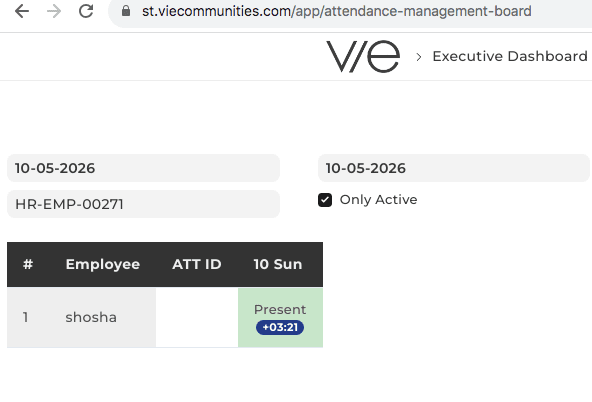Click the Employee column header
The height and width of the screenshot is (402, 592).
tap(103, 264)
